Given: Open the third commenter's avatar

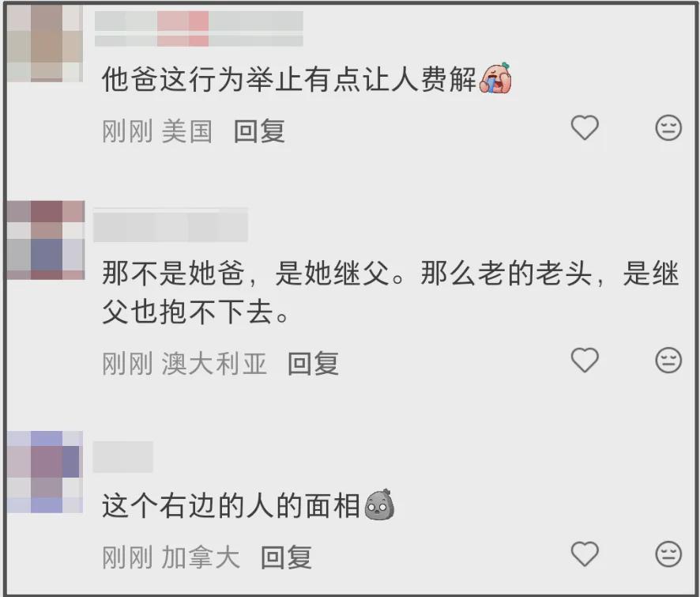Looking at the screenshot, I should (45, 472).
